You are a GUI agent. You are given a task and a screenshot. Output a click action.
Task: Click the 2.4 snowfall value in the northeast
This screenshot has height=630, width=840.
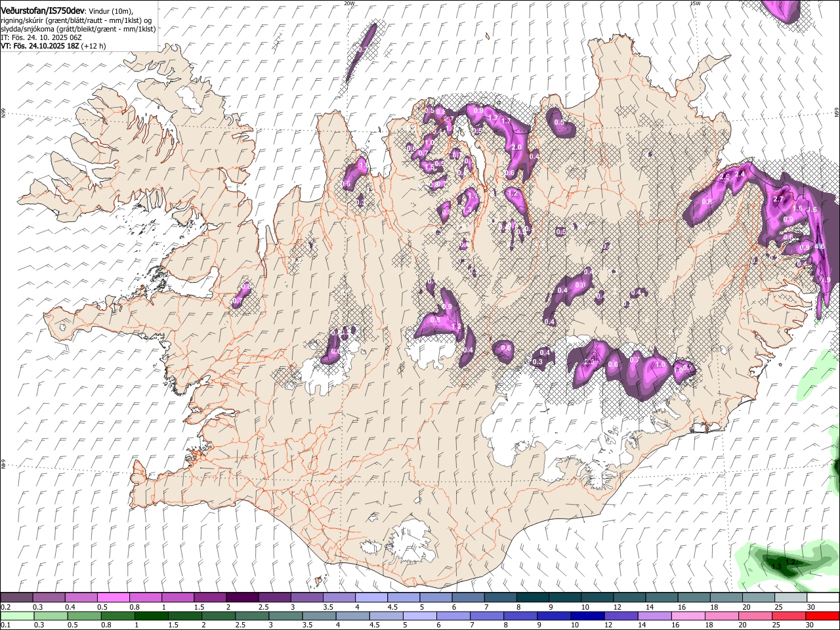pos(740,174)
